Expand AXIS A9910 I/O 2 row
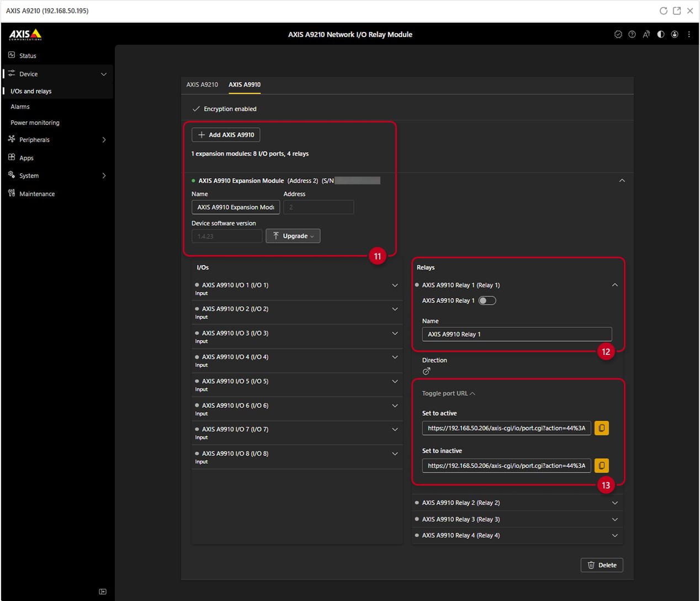 coord(395,309)
